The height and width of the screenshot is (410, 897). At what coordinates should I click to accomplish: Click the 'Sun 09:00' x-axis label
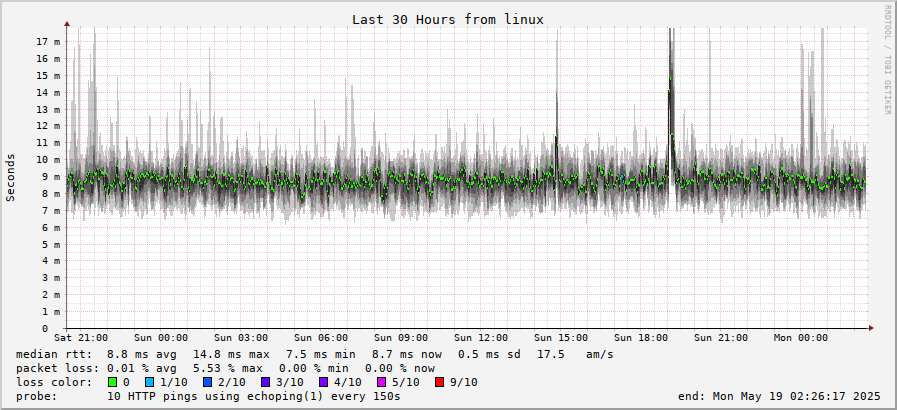pos(401,338)
